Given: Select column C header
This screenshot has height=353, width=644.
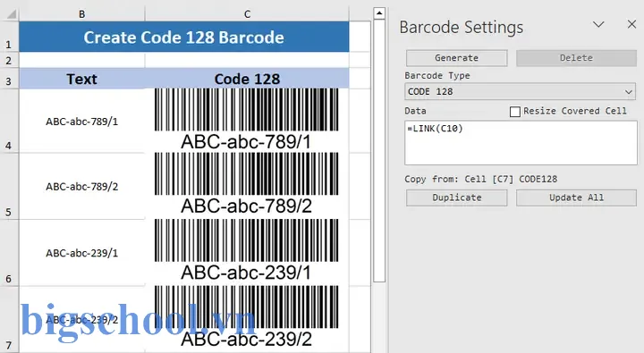Looking at the screenshot, I should click(x=247, y=14).
